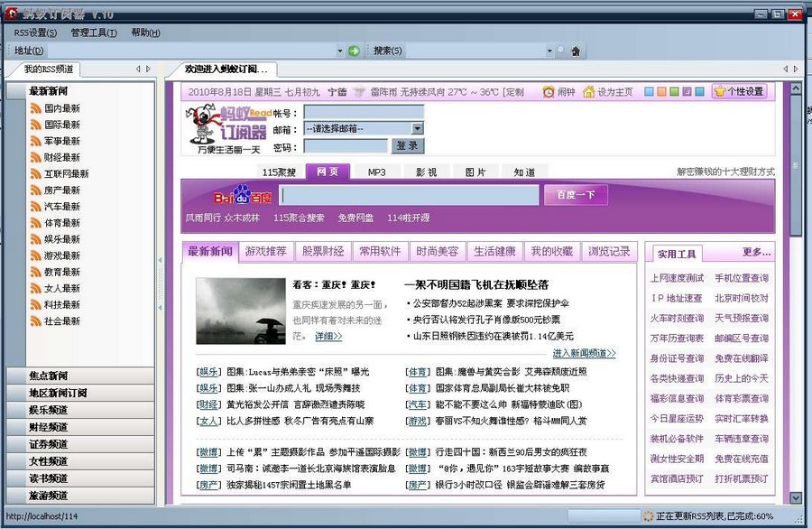This screenshot has width=812, height=529.
Task: Expand the 娱乐频道 section
Action: tap(81, 410)
